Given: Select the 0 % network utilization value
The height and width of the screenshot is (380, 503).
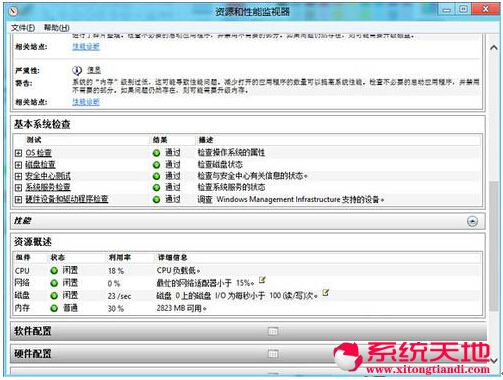Looking at the screenshot, I should point(114,284).
